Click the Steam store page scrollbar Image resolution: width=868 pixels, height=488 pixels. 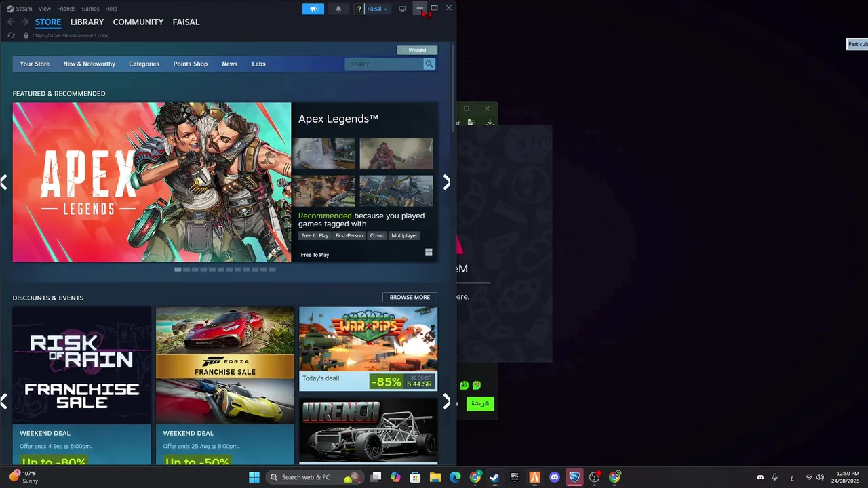pyautogui.click(x=453, y=87)
